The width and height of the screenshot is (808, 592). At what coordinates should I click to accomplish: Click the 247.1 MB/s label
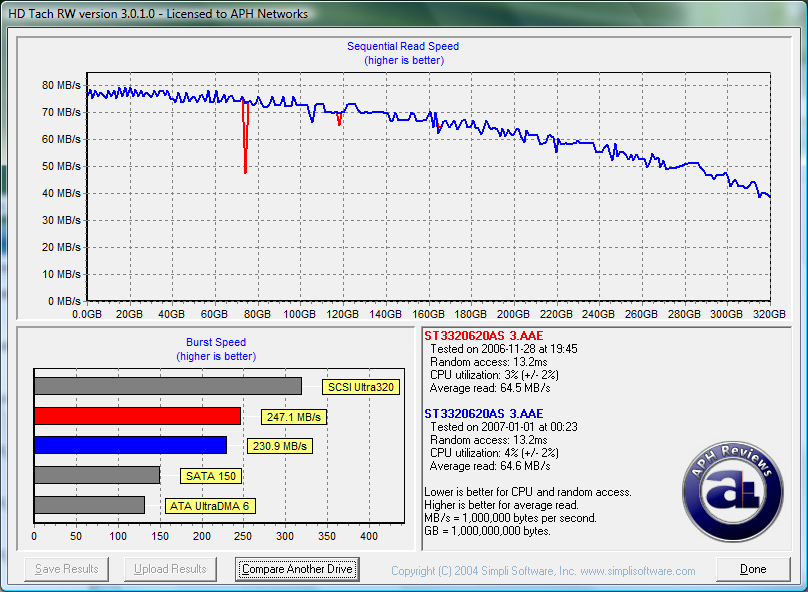(294, 417)
